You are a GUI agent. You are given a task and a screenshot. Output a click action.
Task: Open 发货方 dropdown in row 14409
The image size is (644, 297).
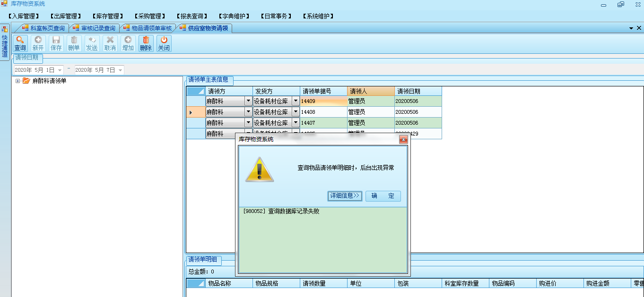coord(296,101)
